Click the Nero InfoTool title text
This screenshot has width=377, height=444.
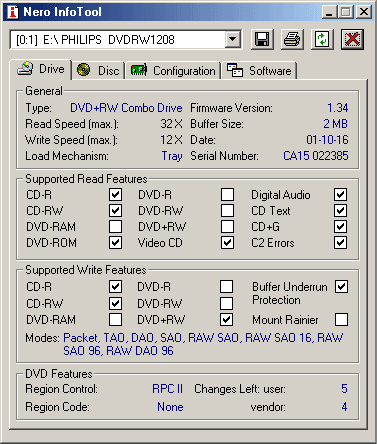tap(62, 12)
